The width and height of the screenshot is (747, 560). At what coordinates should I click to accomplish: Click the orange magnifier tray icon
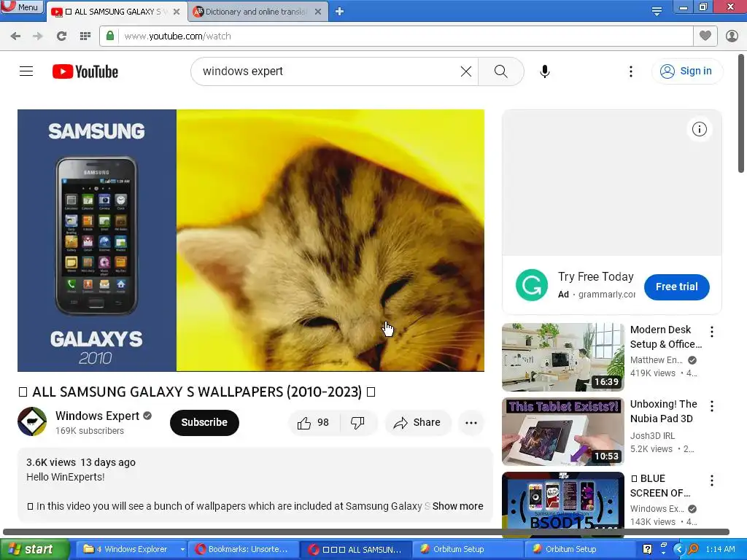[x=693, y=549]
